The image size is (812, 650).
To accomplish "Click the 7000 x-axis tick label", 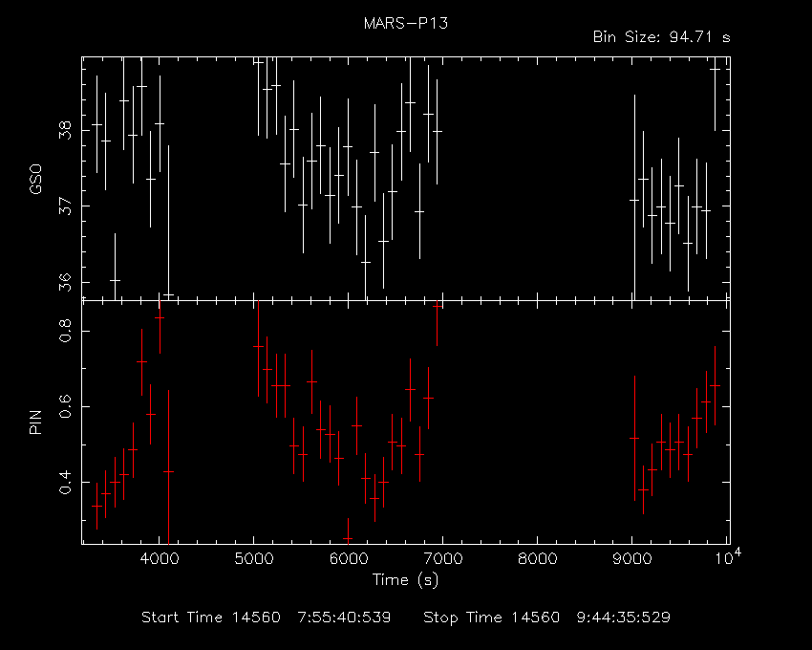I will 442,559.
